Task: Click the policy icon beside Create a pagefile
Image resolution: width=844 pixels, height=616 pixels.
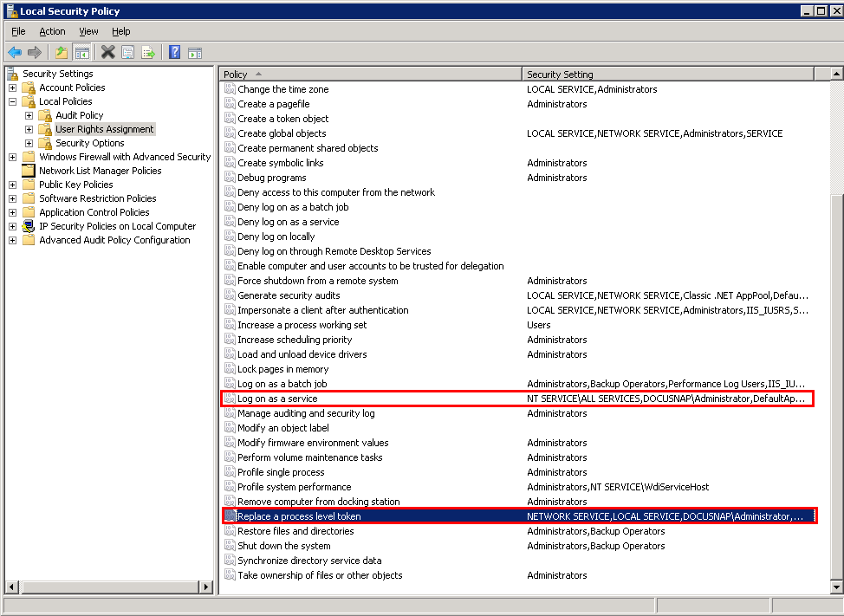Action: coord(230,103)
